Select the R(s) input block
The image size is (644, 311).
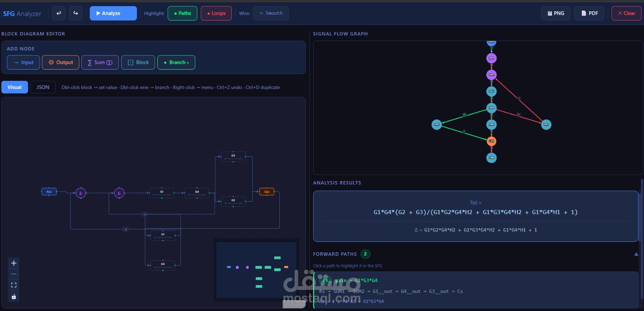tap(49, 192)
